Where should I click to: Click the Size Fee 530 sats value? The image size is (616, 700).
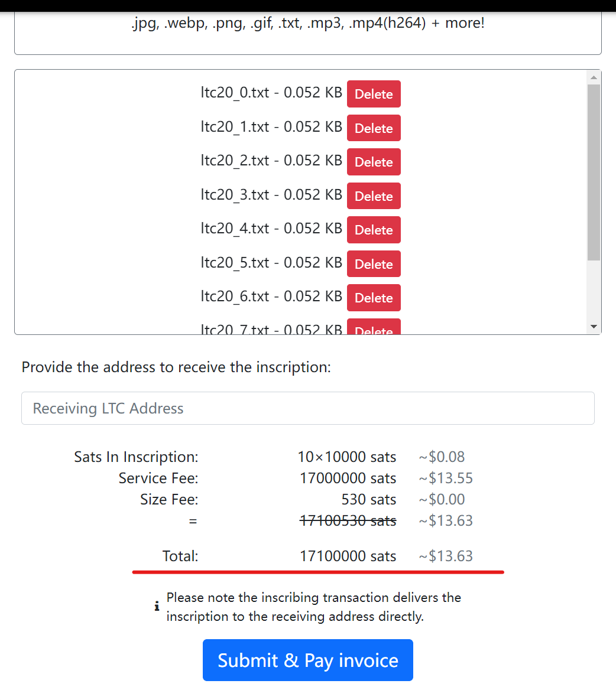[x=368, y=499]
